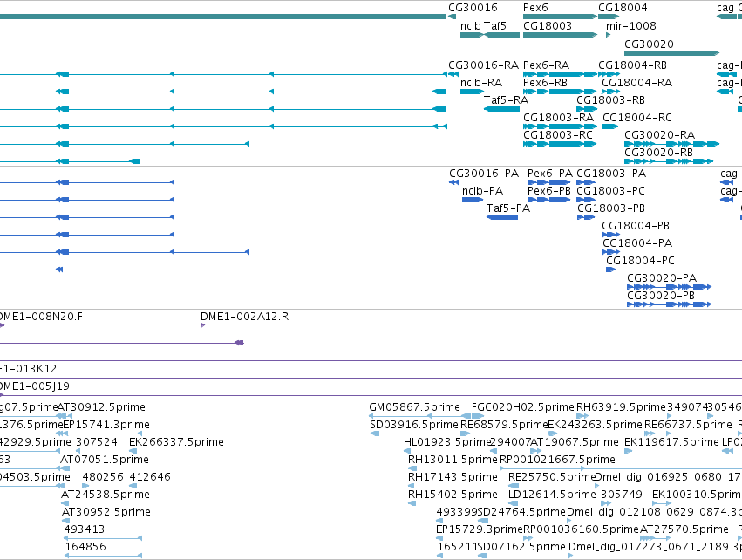
Task: Select the nclb-PA protein label
Action: [483, 191]
